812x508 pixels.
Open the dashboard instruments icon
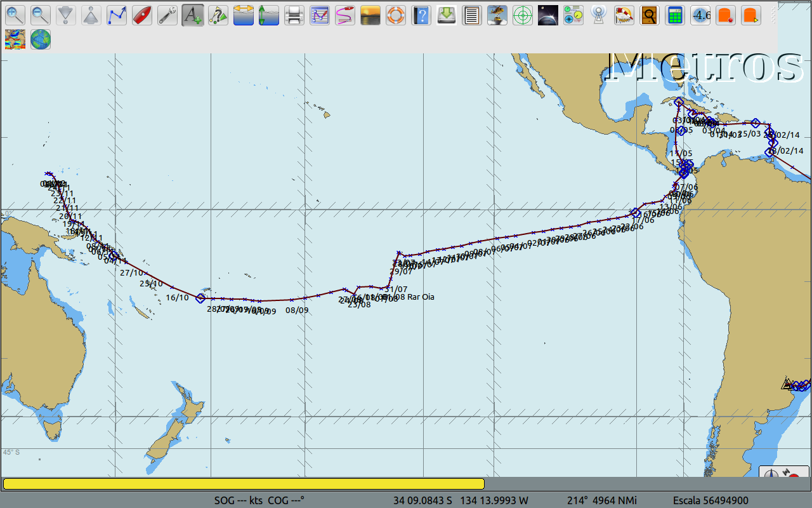573,15
